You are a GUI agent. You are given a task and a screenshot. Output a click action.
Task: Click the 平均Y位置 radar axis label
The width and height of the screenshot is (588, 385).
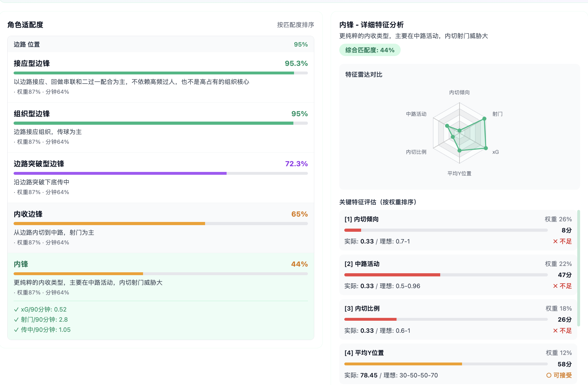[x=459, y=174]
